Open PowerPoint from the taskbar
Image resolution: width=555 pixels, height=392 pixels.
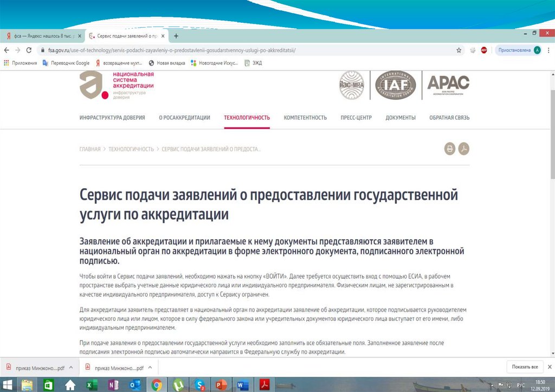(x=221, y=385)
